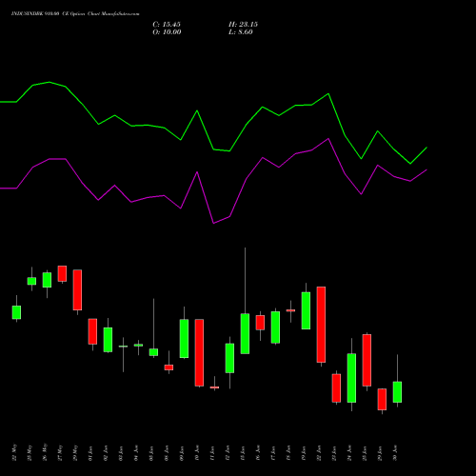
Task: Click the large red candle on 10 Jun
Action: [x=199, y=352]
